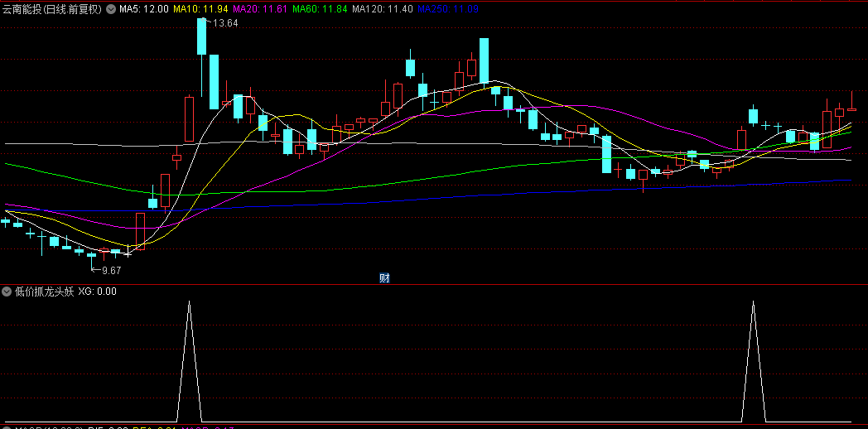Click the 低价抓龙头妖 indicator name
This screenshot has width=868, height=429.
tap(44, 292)
